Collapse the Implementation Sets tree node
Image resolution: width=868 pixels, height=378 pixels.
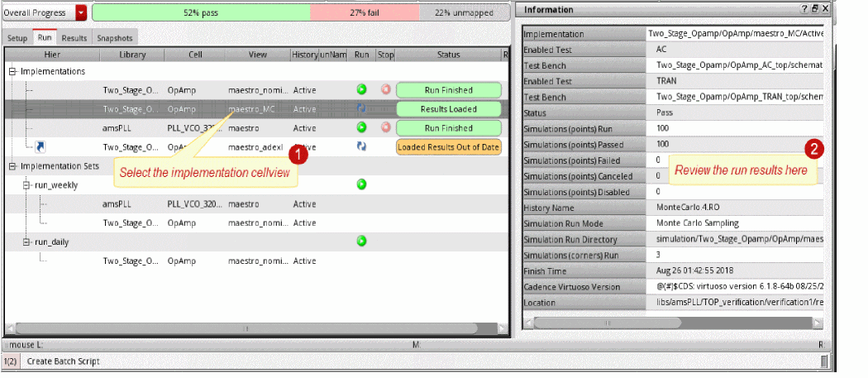(x=12, y=166)
